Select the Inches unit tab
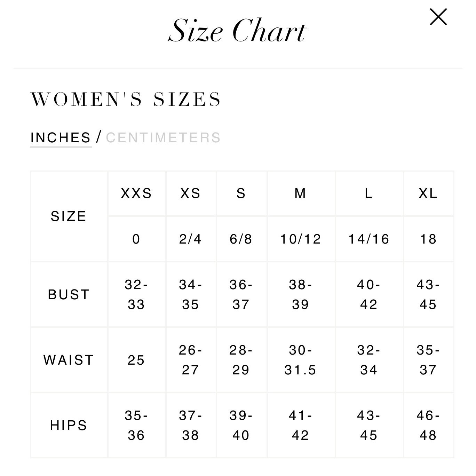 point(61,138)
